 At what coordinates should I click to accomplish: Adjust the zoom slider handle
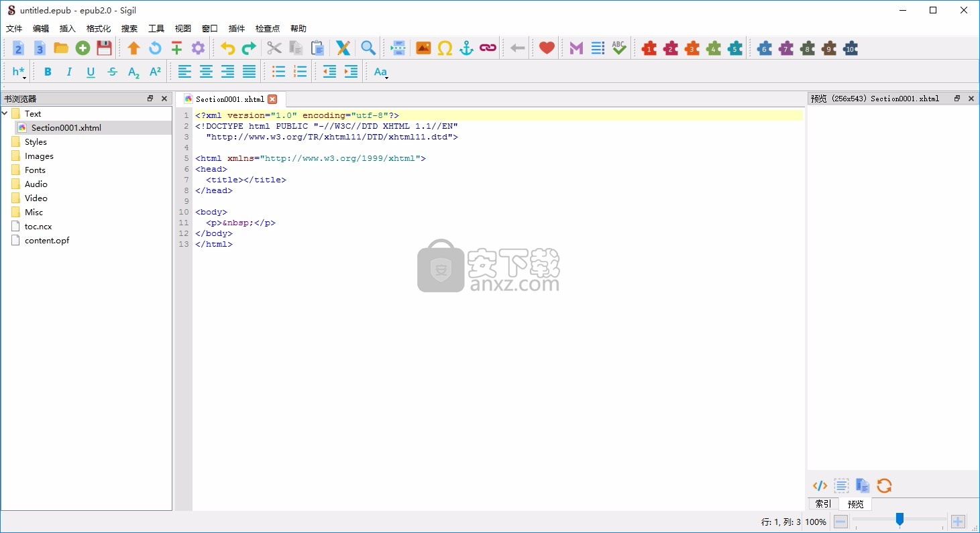tap(900, 519)
